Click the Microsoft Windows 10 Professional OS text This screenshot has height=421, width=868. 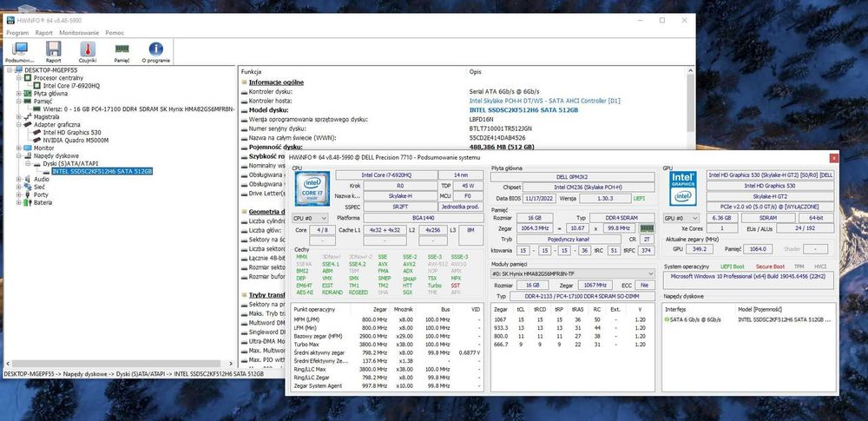[748, 276]
